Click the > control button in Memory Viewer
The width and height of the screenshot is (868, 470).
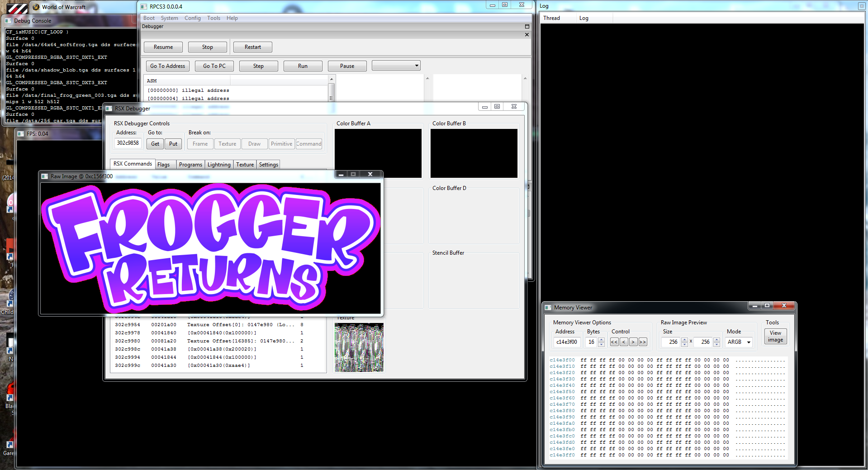pyautogui.click(x=633, y=342)
